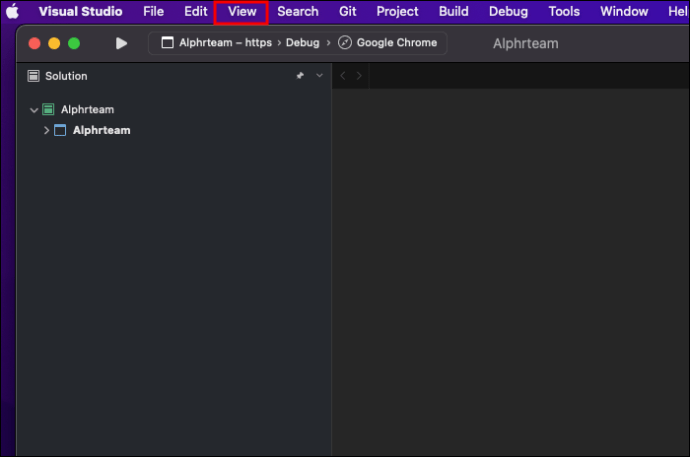Click the blue Alphrteam project icon
Screen dimensions: 690x457
(x=60, y=130)
